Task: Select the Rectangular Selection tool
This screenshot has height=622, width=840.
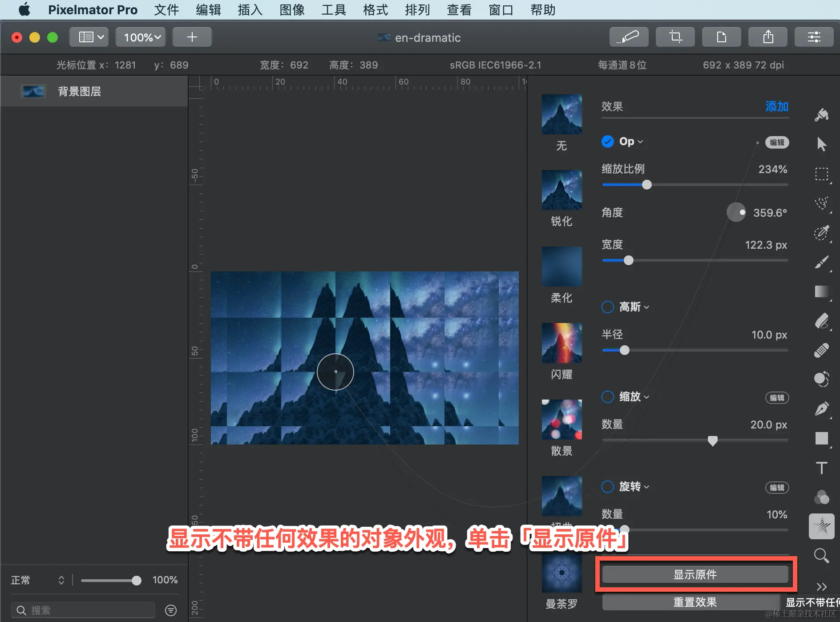Action: [x=821, y=174]
